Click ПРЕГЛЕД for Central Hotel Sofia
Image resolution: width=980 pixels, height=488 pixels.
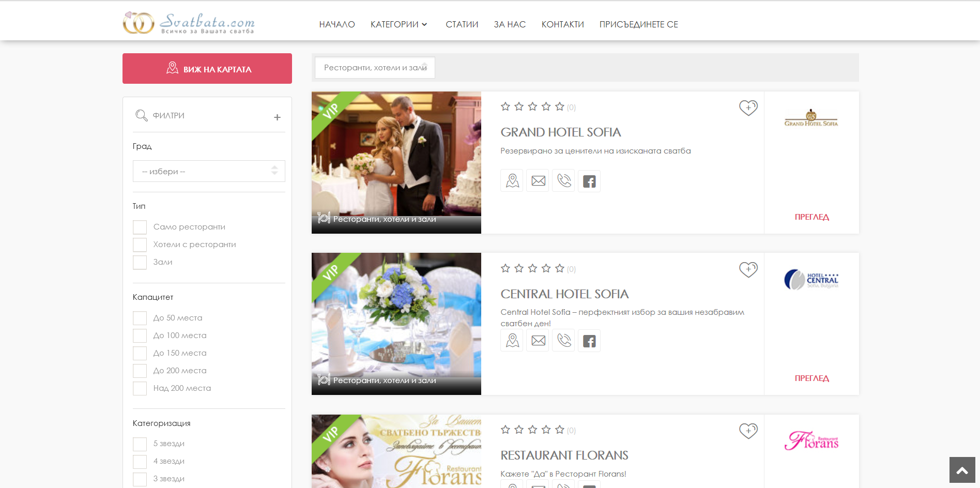[x=811, y=378]
